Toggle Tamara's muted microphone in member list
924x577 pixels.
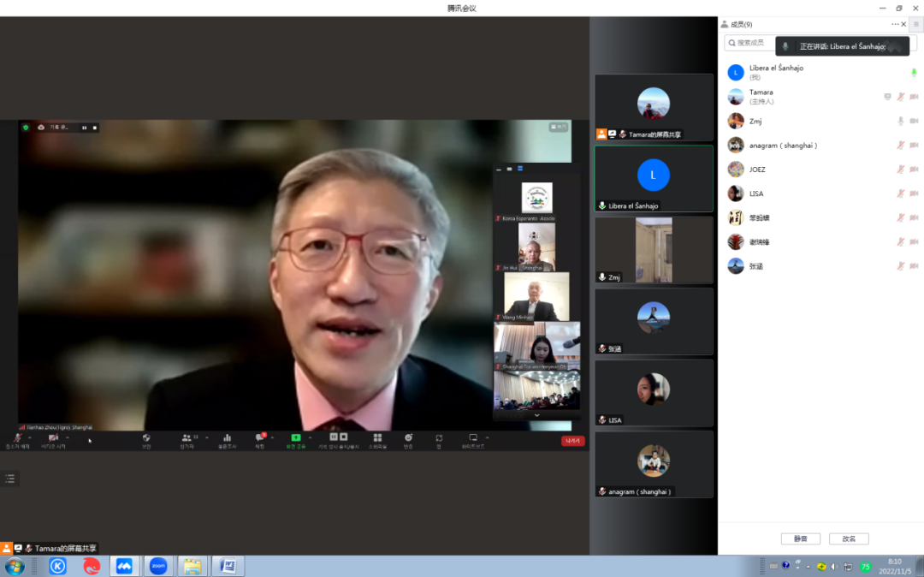[x=901, y=97]
